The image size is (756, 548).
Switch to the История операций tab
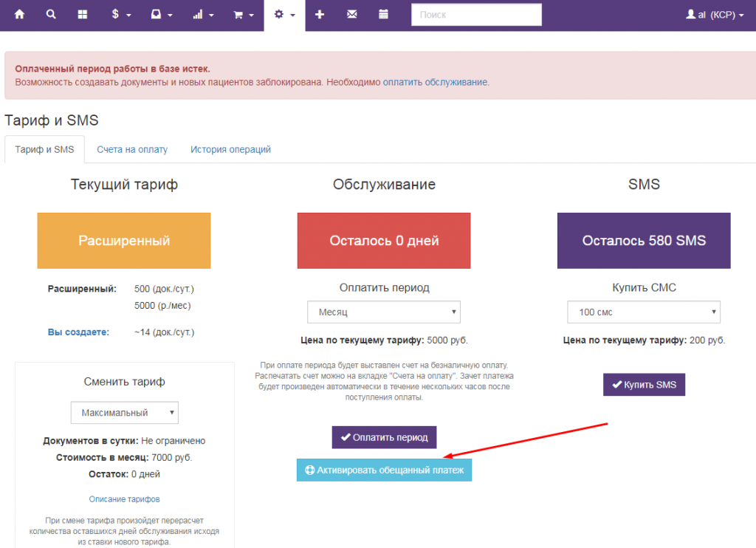click(x=230, y=149)
